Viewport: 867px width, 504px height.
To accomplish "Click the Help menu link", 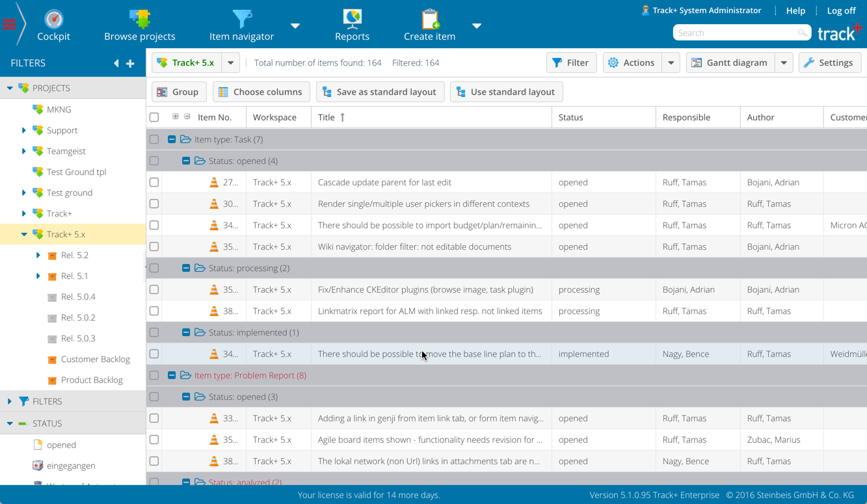I will tap(795, 10).
